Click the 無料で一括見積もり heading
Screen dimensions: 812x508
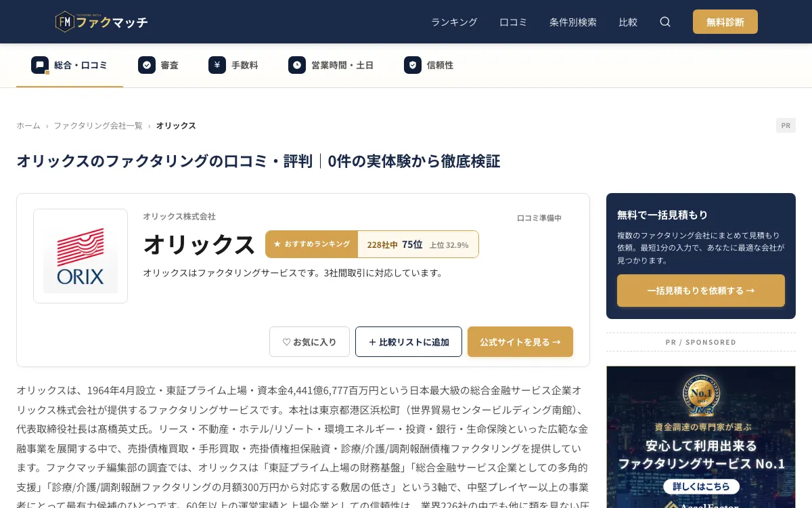click(662, 215)
